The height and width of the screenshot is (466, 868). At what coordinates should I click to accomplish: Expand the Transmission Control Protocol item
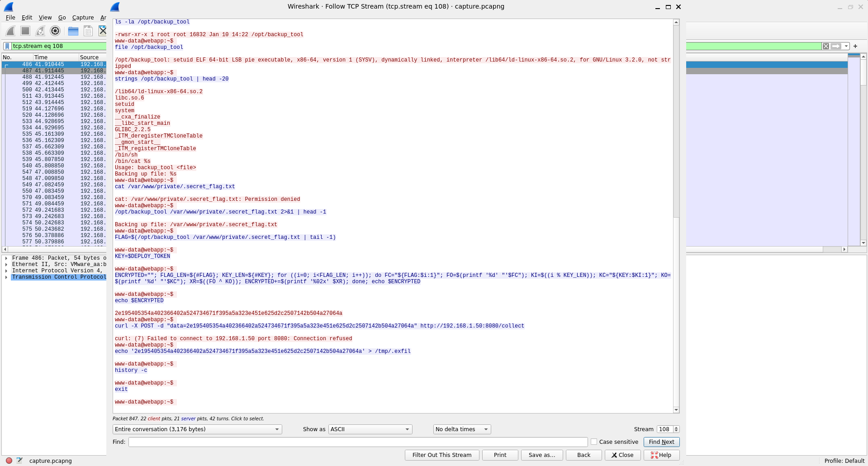coord(6,277)
